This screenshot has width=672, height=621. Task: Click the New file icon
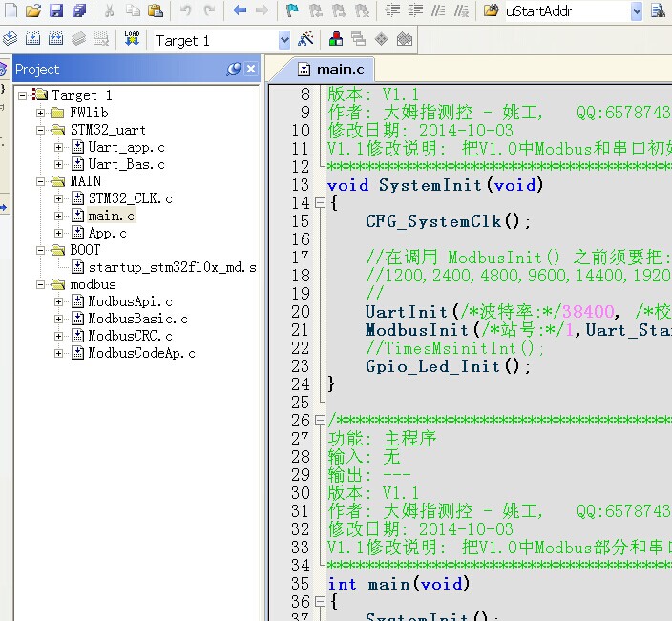pyautogui.click(x=10, y=11)
